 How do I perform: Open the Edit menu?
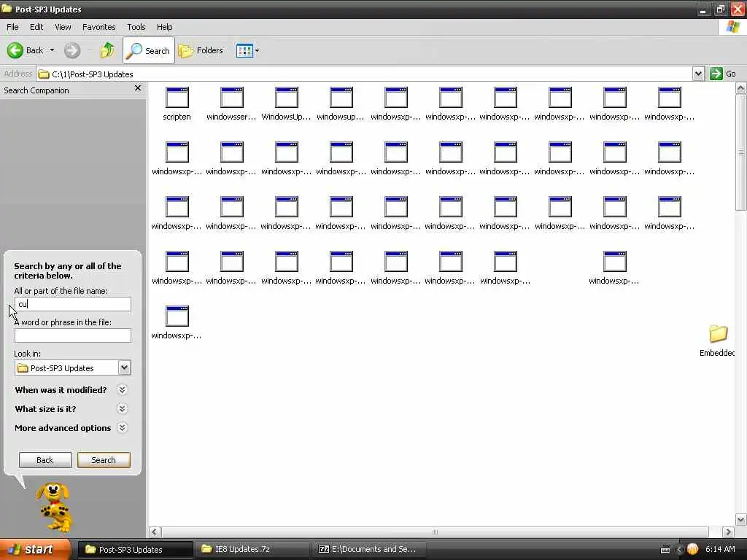coord(36,27)
